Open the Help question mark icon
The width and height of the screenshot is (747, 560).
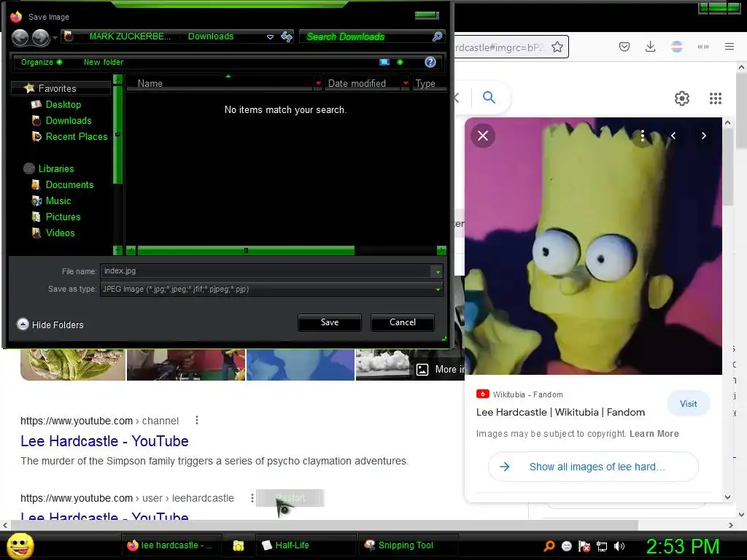point(430,62)
